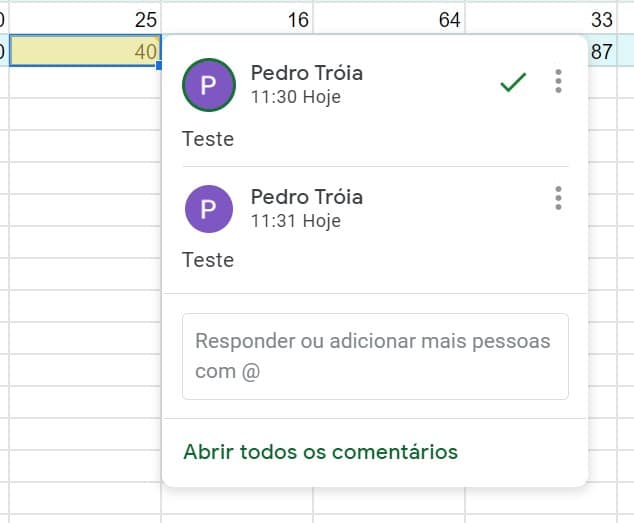
Task: Click the author name on the first comment
Action: 306,73
